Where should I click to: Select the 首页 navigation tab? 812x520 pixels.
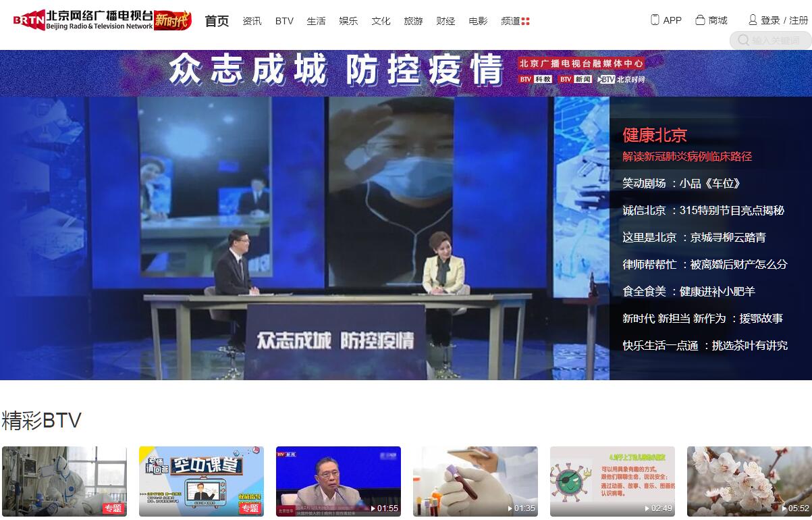pyautogui.click(x=217, y=21)
